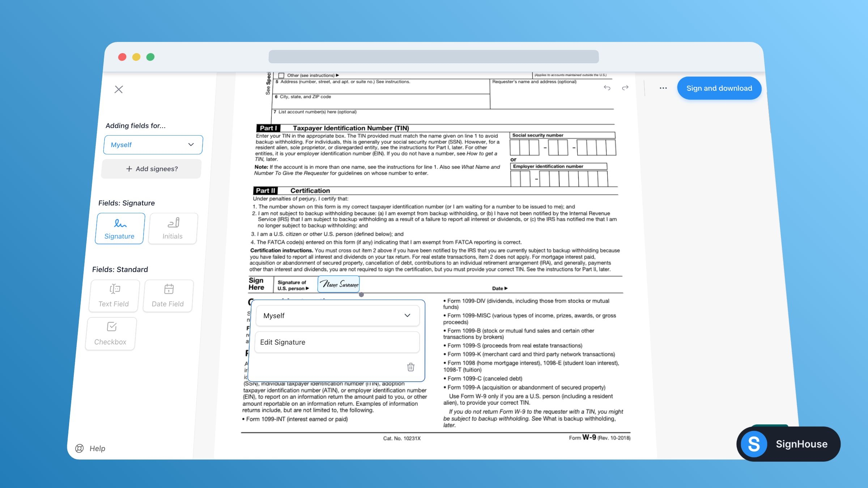Open the Edit Signature option

pos(337,342)
